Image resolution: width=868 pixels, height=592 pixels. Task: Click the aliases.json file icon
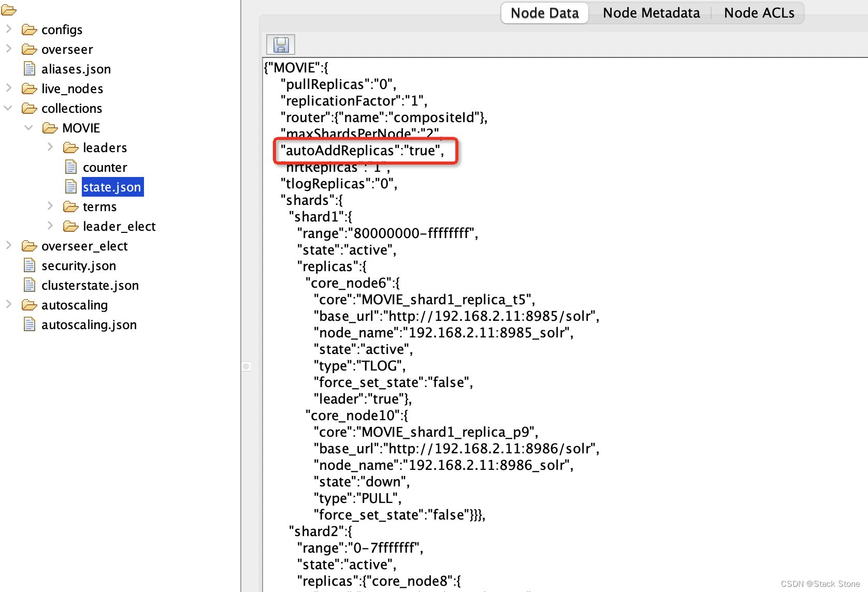[x=30, y=69]
